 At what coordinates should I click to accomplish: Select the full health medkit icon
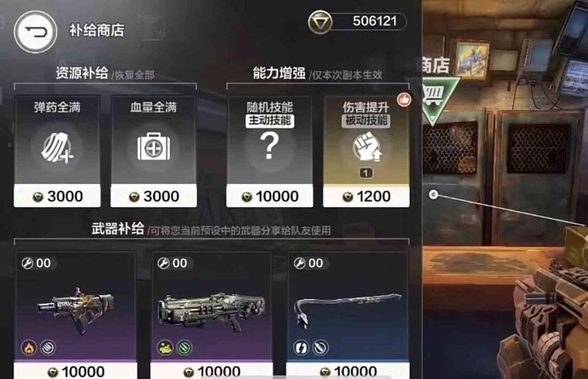click(x=153, y=146)
